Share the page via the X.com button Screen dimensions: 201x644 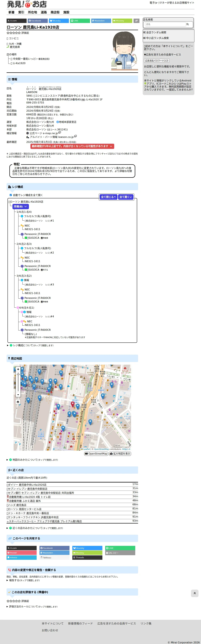coord(17,21)
